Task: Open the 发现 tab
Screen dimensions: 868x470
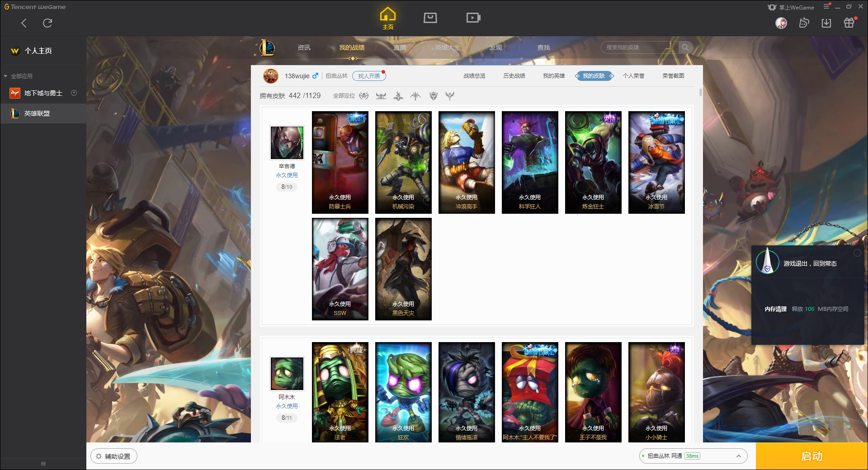Action: 495,47
